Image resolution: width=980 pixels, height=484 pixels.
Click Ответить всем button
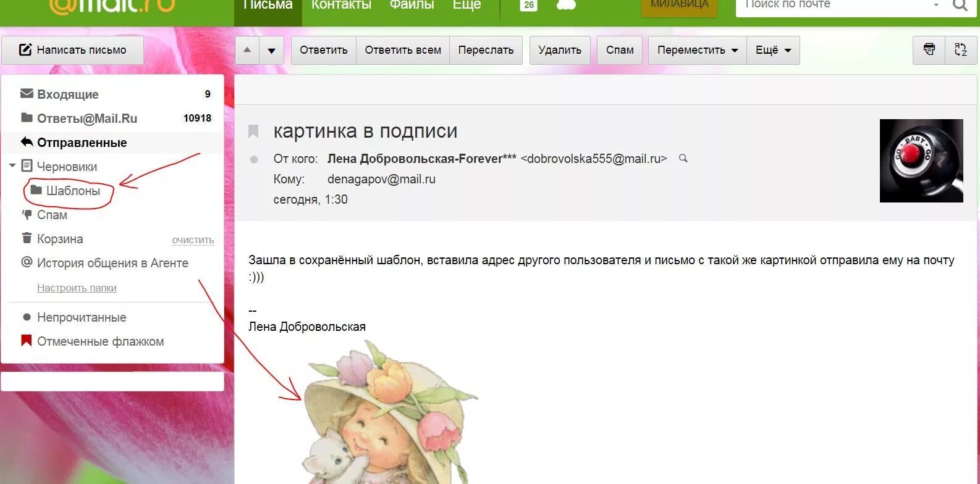(403, 50)
